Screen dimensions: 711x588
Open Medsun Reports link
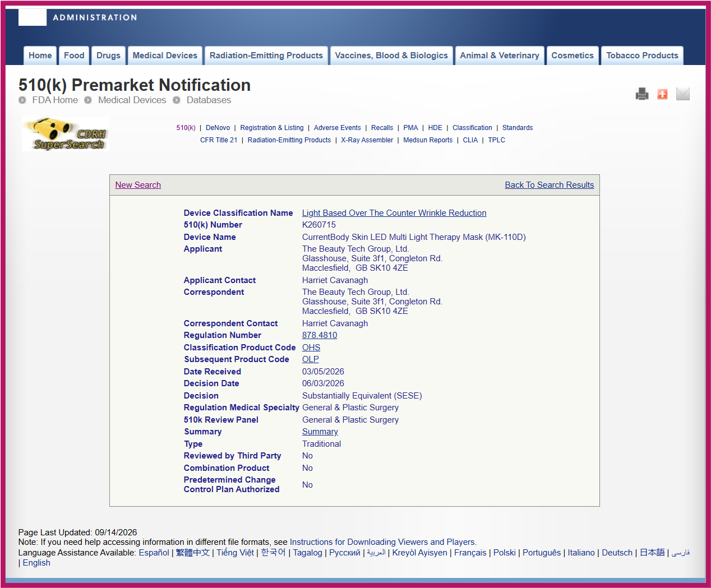pyautogui.click(x=428, y=140)
